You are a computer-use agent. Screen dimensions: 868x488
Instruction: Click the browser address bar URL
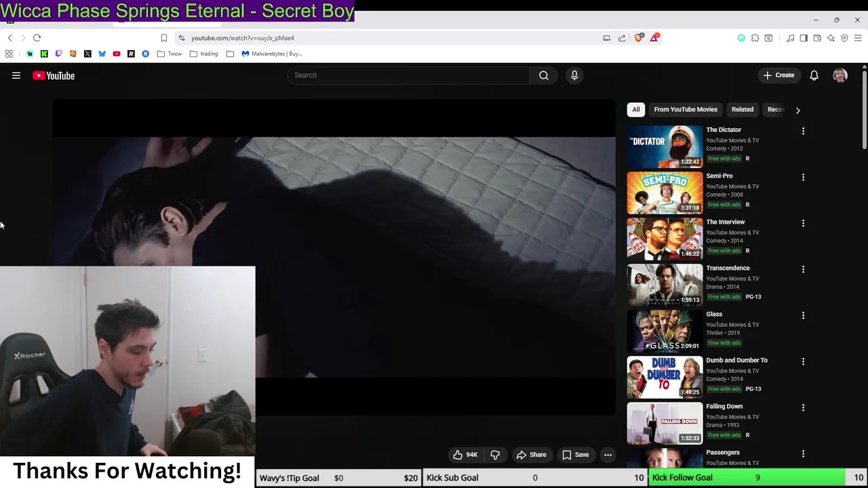[243, 38]
